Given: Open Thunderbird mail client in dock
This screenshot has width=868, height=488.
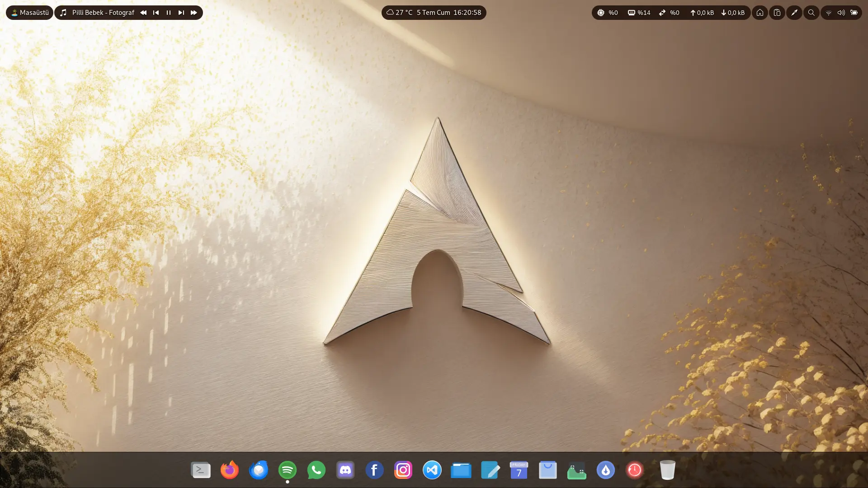Looking at the screenshot, I should click(x=259, y=470).
